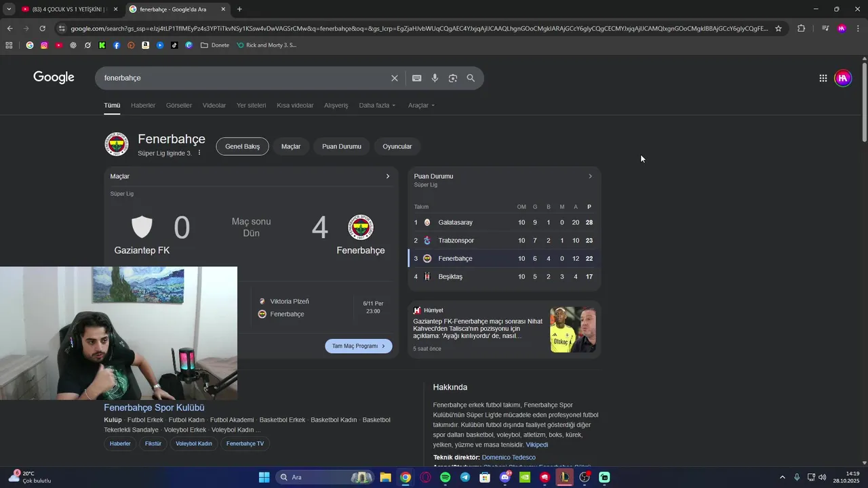Open the Kick bookmark icon
This screenshot has width=868, height=488.
pyautogui.click(x=102, y=45)
